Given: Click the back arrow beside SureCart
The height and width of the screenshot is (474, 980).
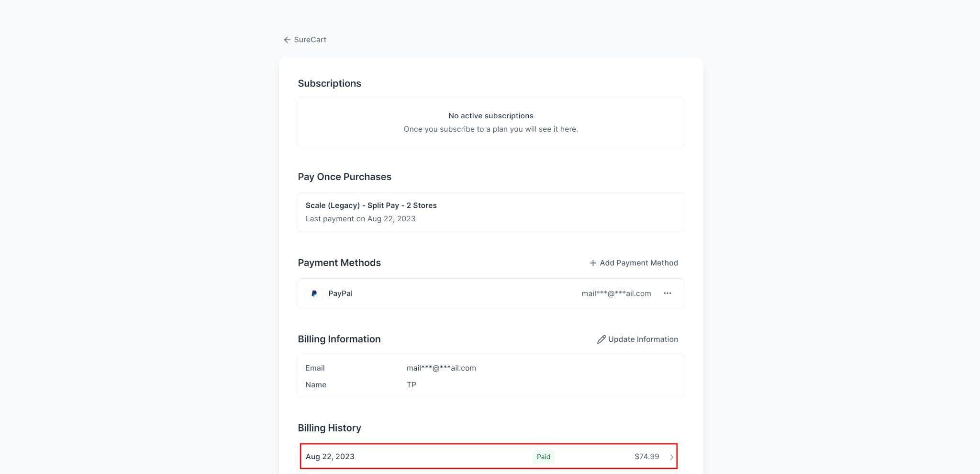Looking at the screenshot, I should click(x=287, y=40).
